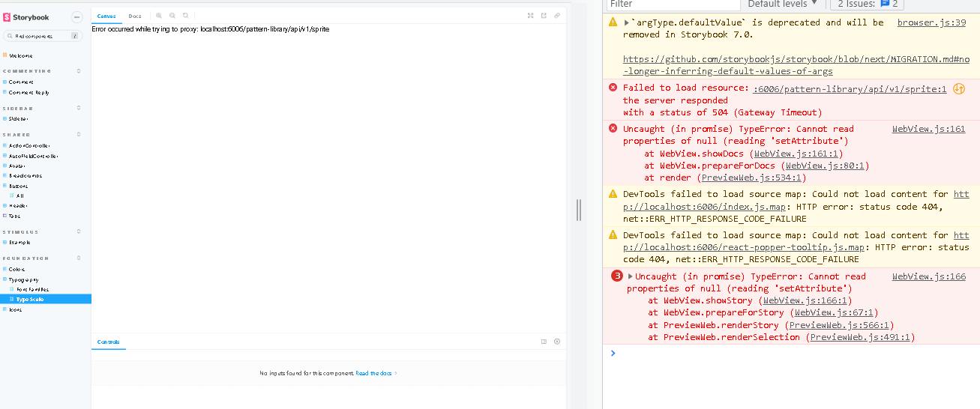The image size is (980, 409).
Task: Zoom in on the canvas preview
Action: click(x=159, y=15)
